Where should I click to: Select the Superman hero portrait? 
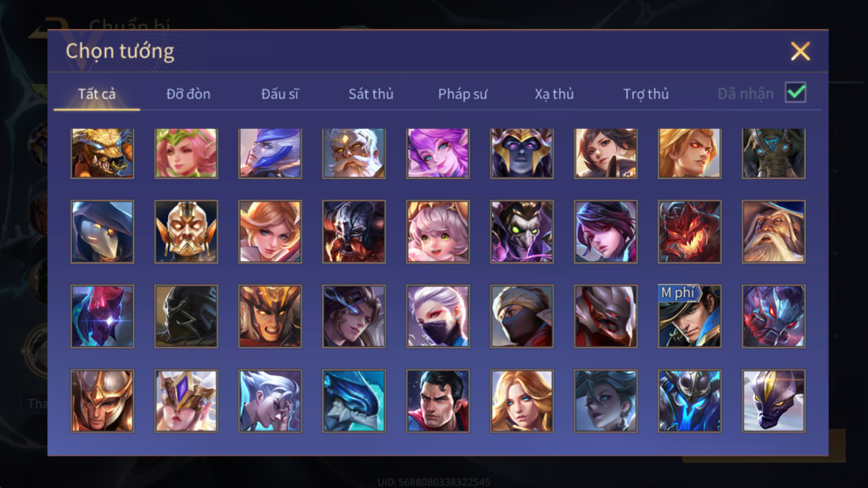click(x=438, y=400)
